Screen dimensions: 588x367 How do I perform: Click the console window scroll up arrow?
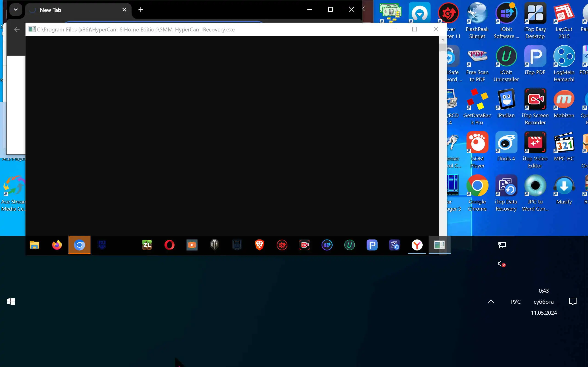pos(443,40)
